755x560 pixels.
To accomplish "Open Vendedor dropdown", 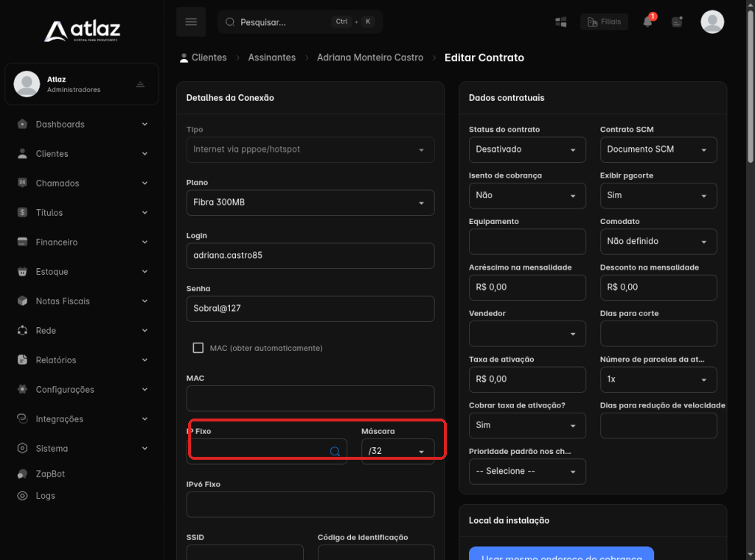I will tap(527, 333).
